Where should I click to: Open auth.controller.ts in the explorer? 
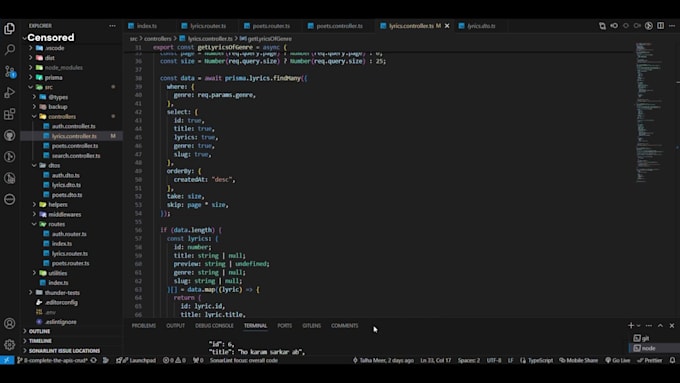tap(73, 126)
